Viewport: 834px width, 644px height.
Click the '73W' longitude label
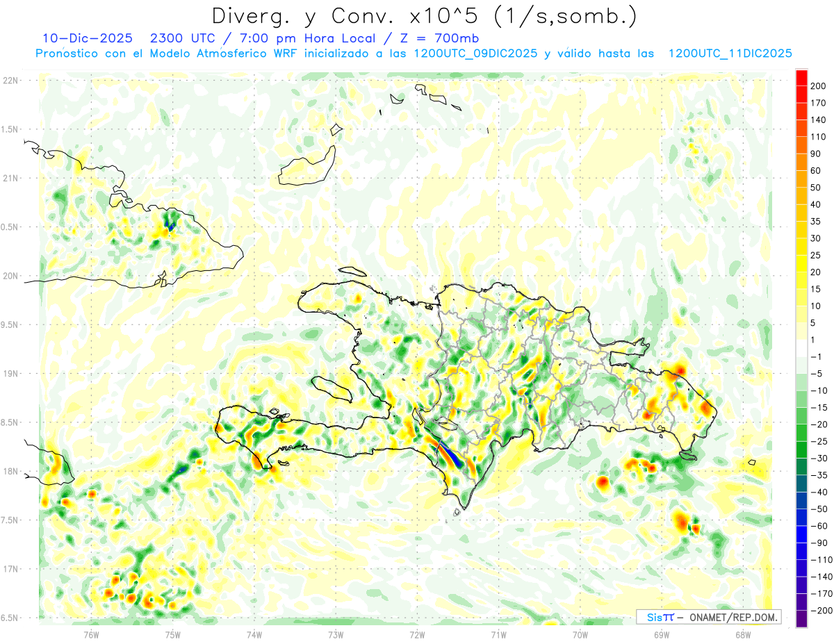335,634
